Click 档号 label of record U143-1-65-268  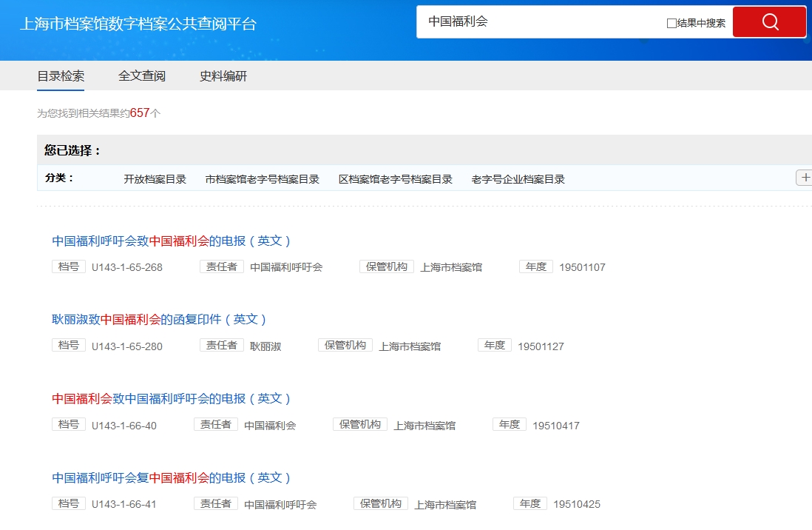click(x=69, y=266)
